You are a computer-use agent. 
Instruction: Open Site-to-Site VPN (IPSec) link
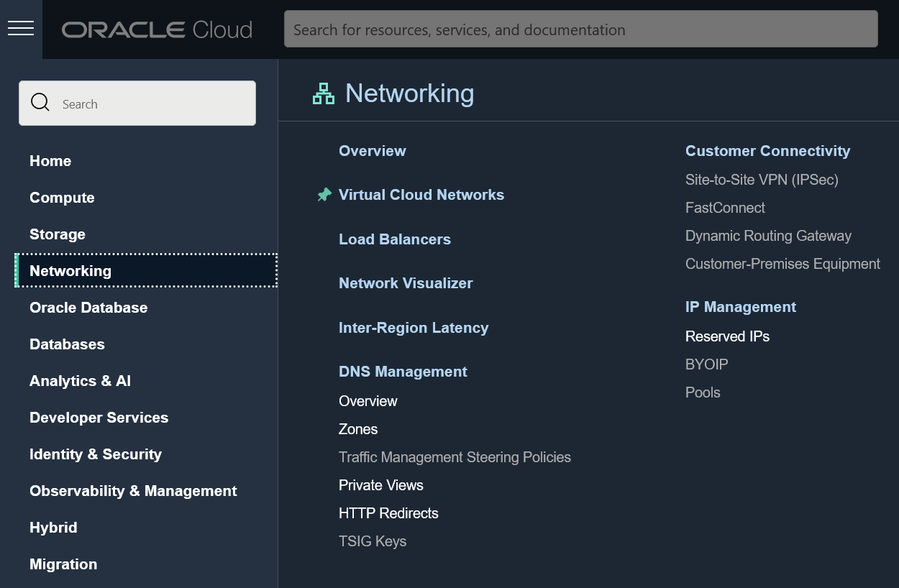pyautogui.click(x=762, y=180)
